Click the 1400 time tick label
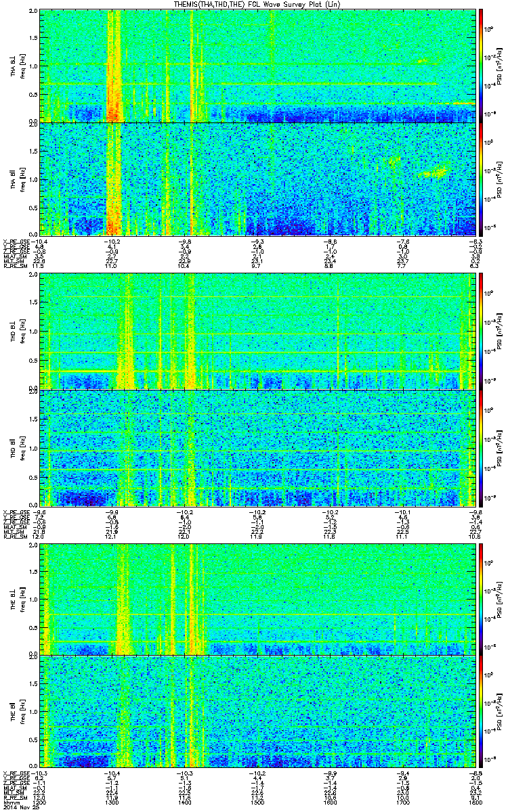Screen dimensions: 508x812 pyautogui.click(x=185, y=804)
